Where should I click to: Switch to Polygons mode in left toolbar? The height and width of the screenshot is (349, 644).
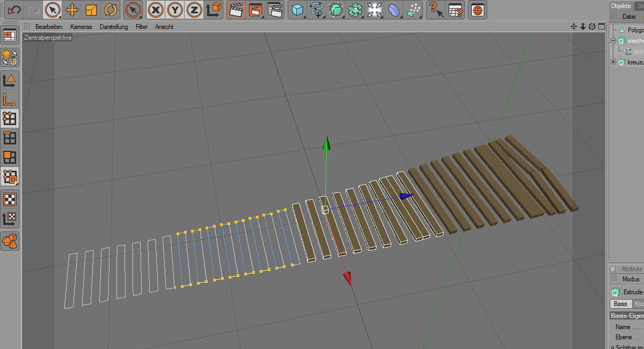pos(10,157)
